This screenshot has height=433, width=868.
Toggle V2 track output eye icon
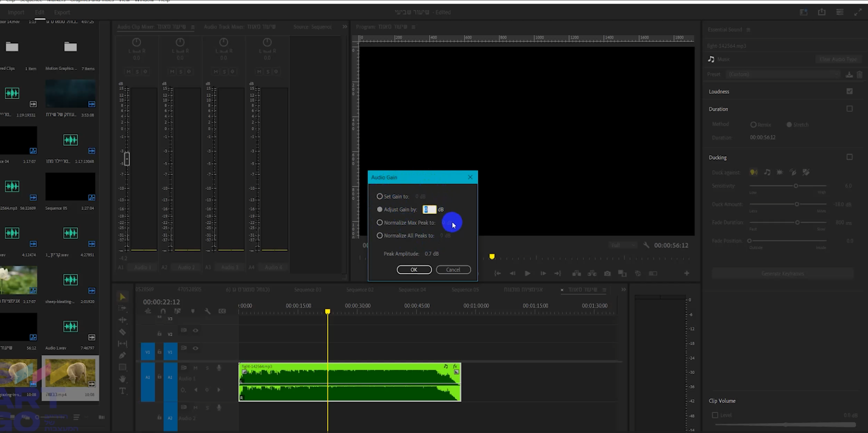pos(195,331)
